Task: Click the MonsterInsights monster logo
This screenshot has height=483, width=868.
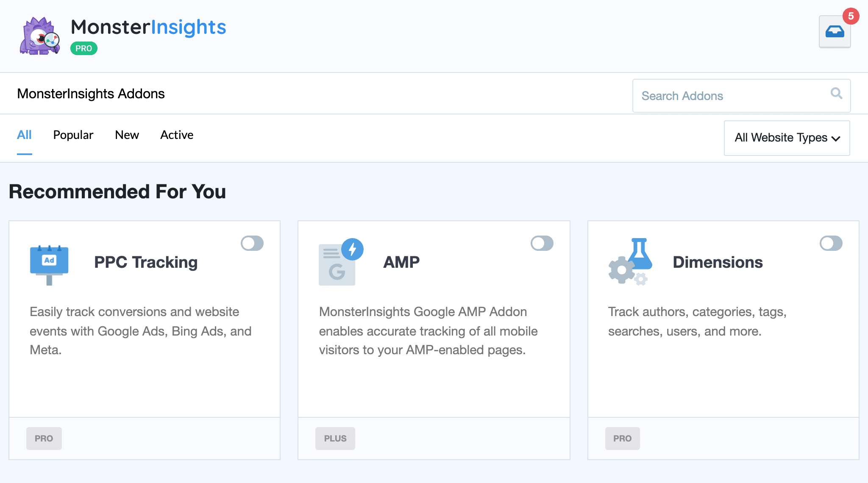Action: pyautogui.click(x=40, y=36)
